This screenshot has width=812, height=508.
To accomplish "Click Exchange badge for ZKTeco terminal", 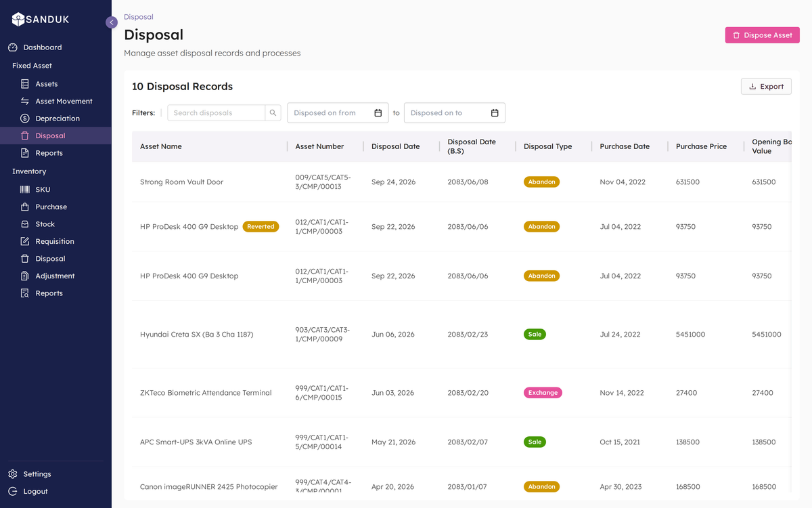I will 543,393.
